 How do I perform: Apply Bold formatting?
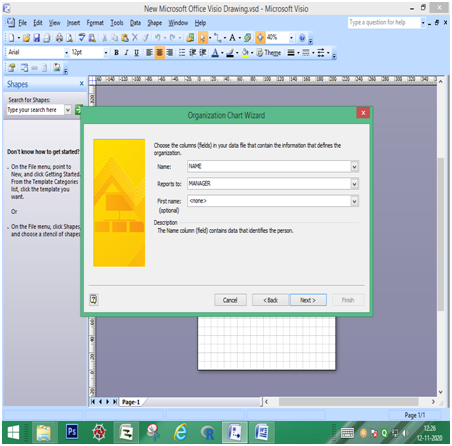[116, 53]
